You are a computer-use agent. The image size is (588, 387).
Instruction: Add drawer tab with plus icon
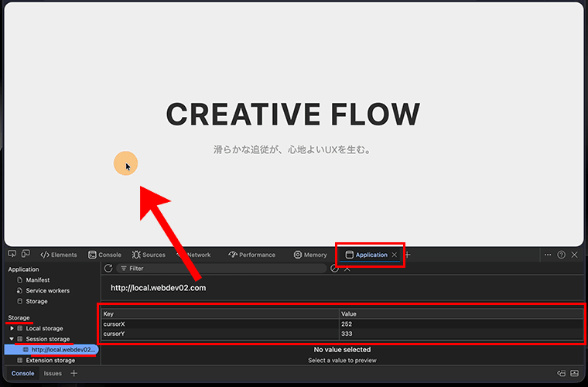(73, 373)
